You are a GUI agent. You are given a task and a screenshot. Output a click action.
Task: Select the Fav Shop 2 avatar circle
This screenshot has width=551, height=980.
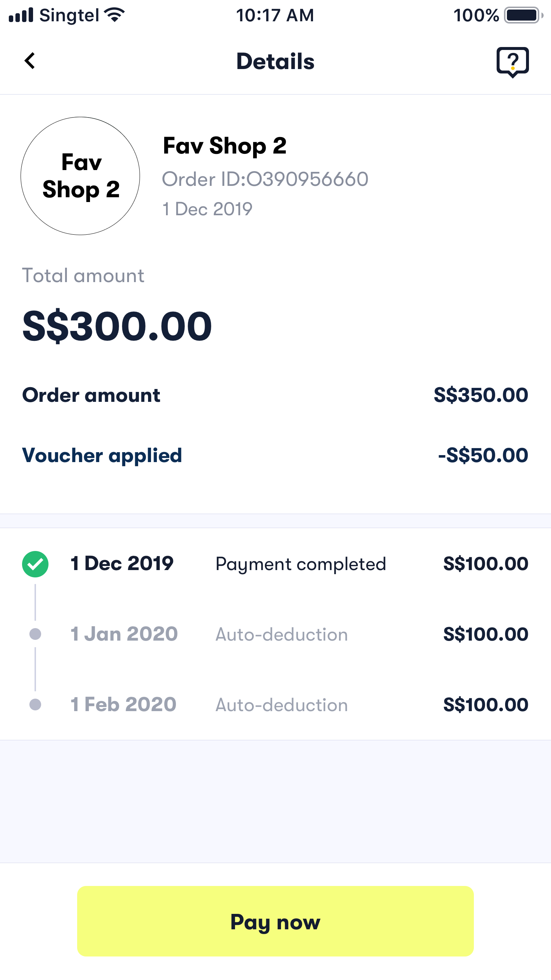[80, 176]
